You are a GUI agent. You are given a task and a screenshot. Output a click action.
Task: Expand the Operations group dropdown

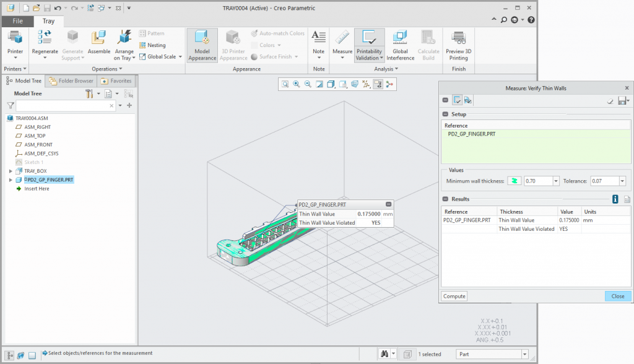106,69
